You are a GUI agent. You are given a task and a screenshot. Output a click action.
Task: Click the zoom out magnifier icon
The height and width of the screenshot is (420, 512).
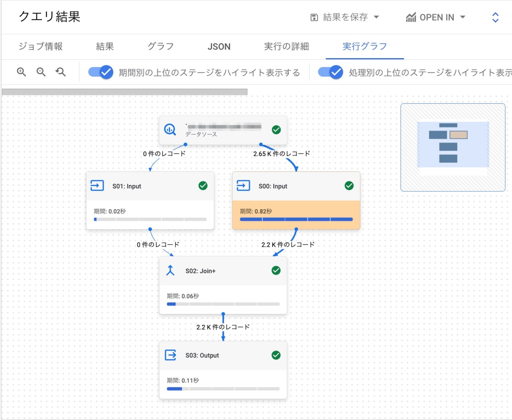tap(42, 72)
